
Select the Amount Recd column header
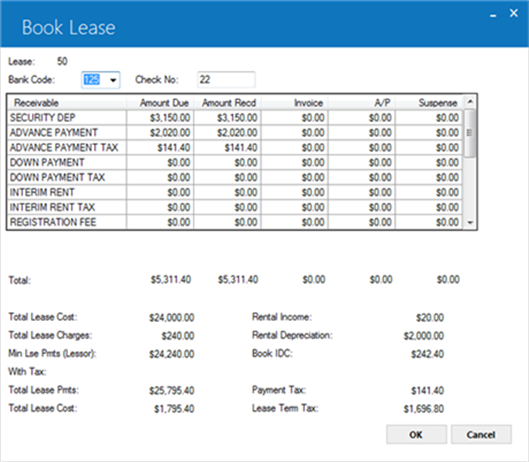coord(227,103)
